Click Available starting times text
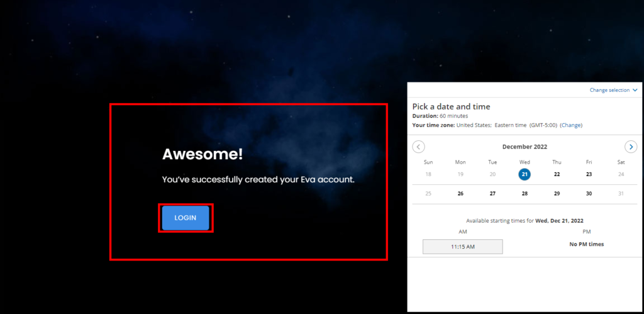The width and height of the screenshot is (644, 314). [525, 221]
